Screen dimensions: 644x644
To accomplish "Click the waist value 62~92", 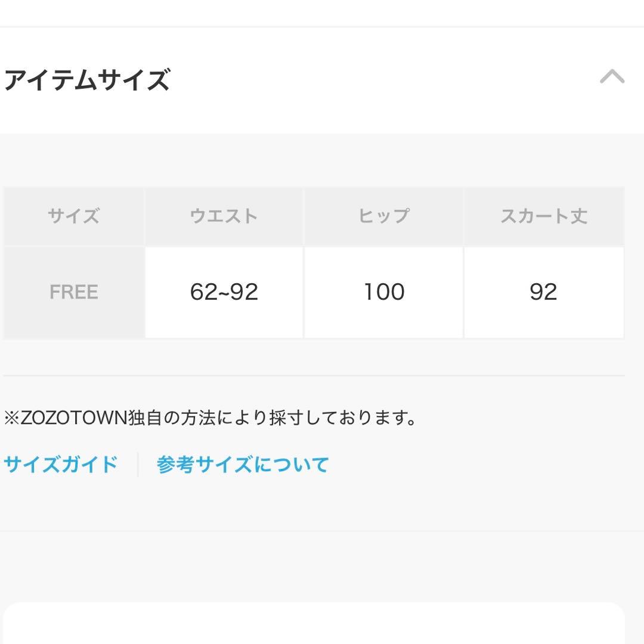I will [224, 292].
